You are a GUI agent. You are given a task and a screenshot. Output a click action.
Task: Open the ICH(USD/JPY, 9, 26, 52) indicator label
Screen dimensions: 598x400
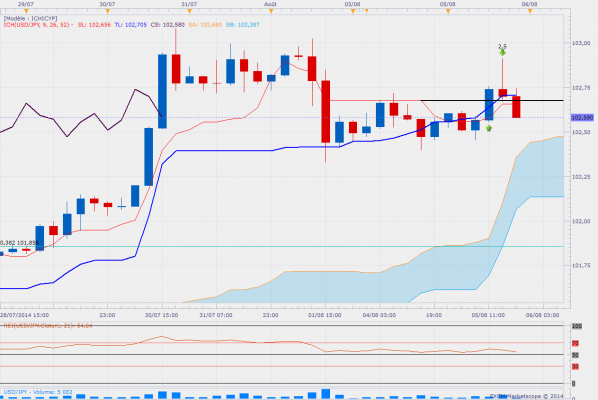tap(37, 25)
